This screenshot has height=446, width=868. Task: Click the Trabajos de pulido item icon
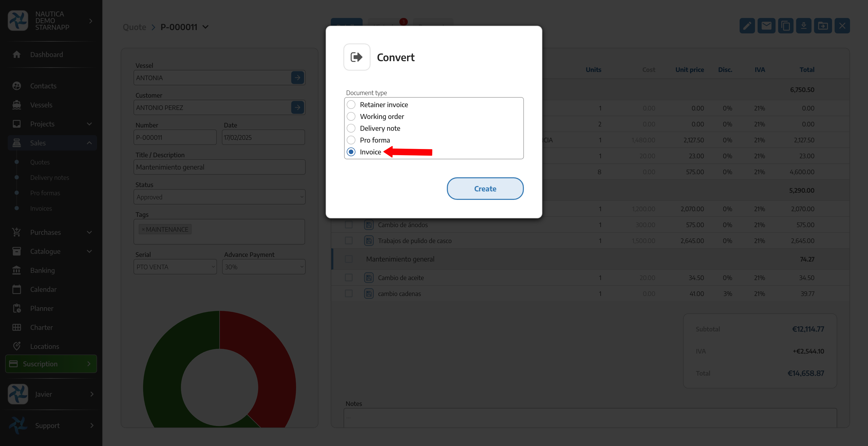(x=369, y=240)
